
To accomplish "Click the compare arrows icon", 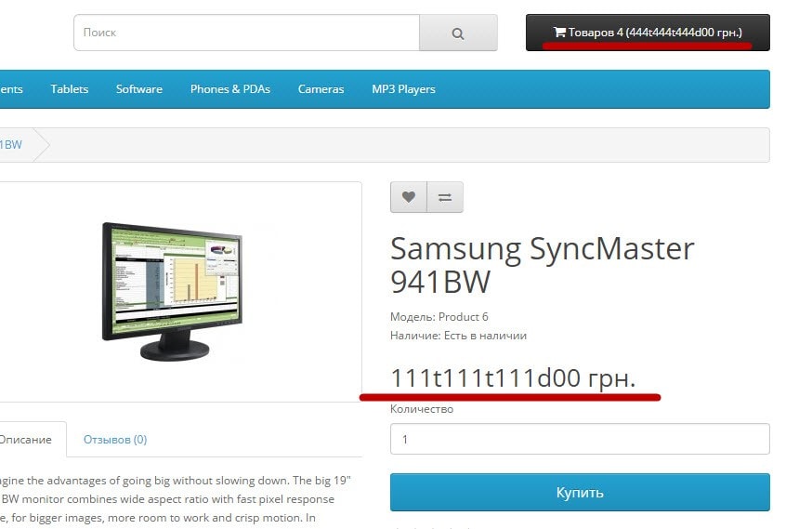I will click(x=445, y=197).
